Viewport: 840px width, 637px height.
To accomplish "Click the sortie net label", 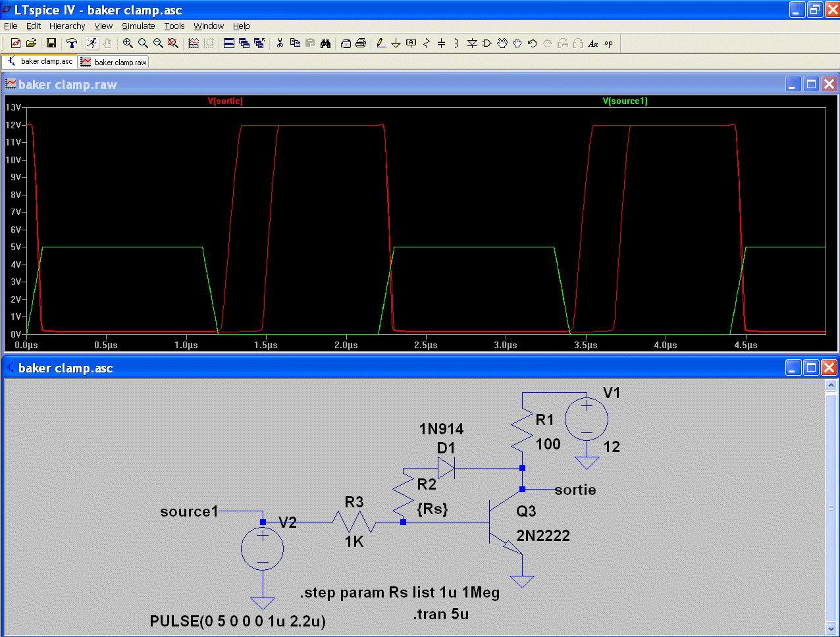I will [575, 490].
